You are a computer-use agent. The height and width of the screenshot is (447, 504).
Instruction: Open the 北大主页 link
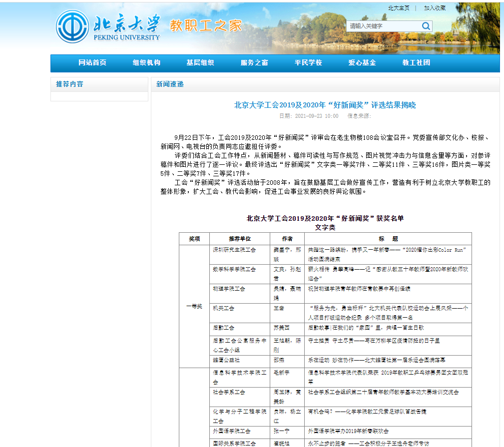click(x=399, y=8)
